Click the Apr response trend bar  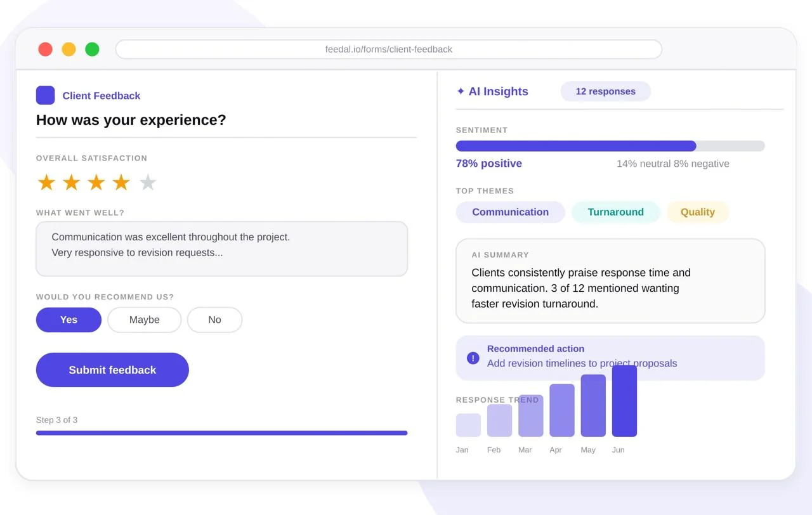(562, 410)
